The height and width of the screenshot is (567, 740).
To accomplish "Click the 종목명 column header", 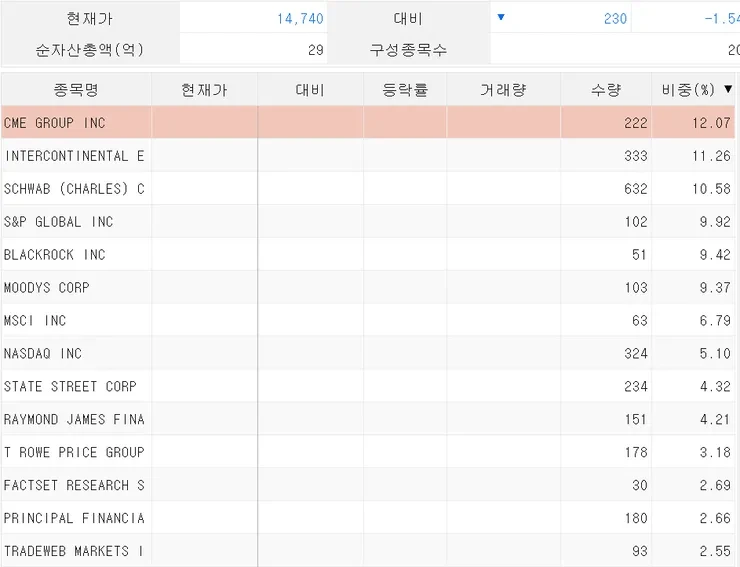I will [76, 89].
